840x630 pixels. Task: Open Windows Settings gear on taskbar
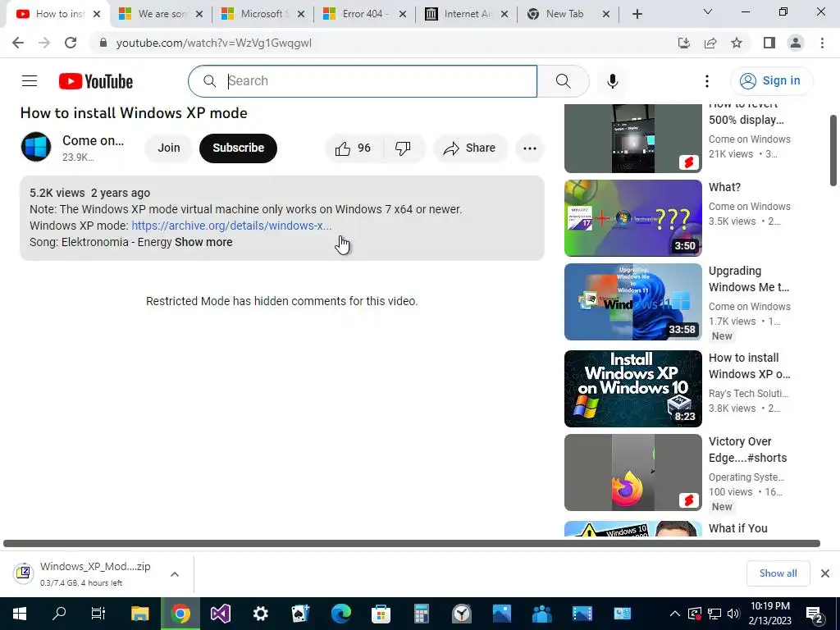[260, 614]
